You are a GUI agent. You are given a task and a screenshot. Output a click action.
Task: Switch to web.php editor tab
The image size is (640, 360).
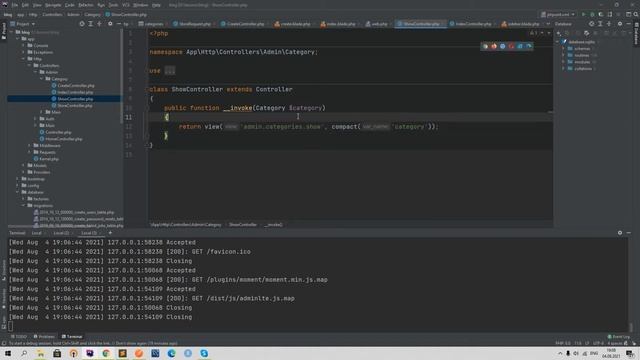tap(376, 24)
